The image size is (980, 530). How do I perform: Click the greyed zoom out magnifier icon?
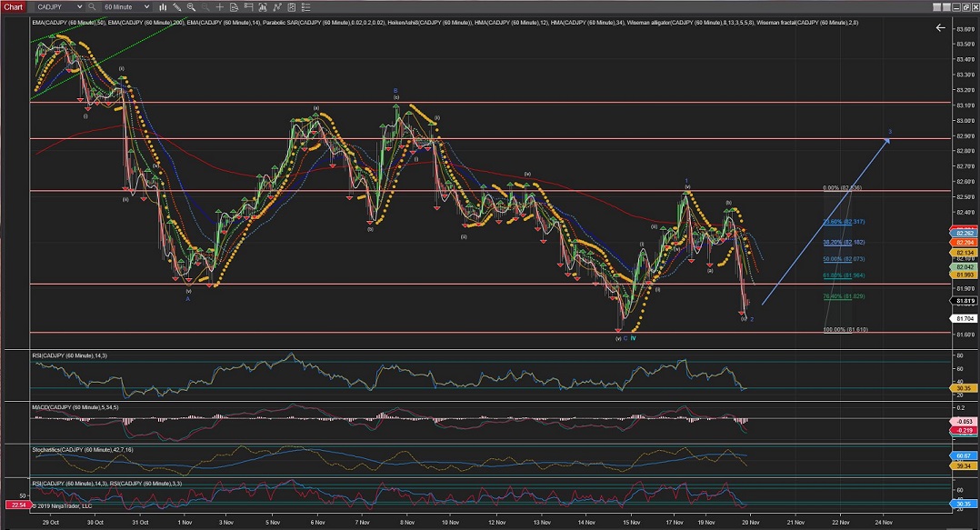click(205, 7)
